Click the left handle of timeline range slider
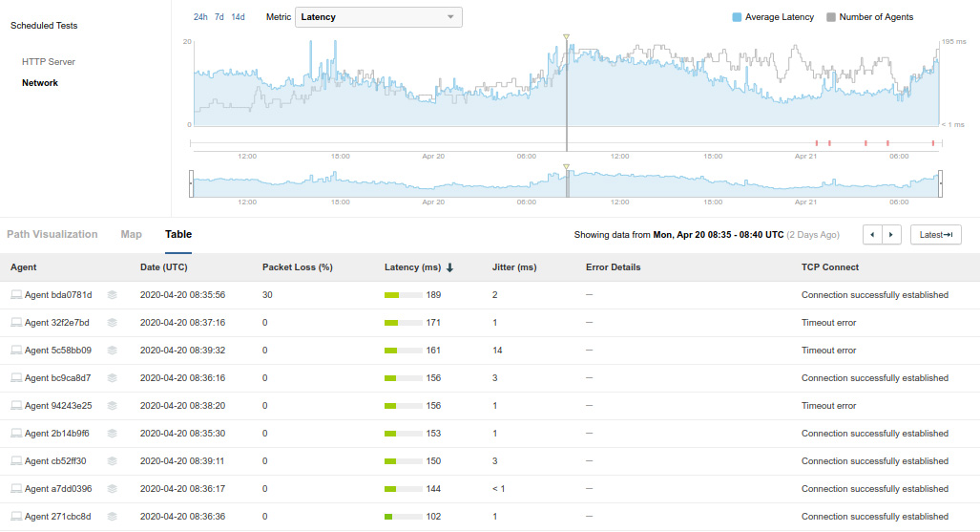 pos(192,183)
